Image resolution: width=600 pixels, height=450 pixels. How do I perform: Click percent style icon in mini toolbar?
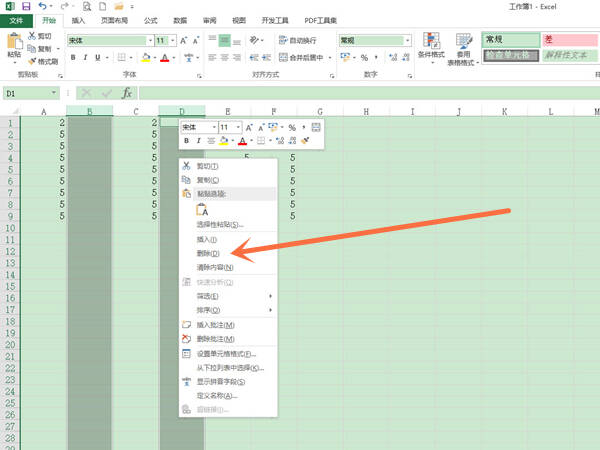[x=292, y=127]
